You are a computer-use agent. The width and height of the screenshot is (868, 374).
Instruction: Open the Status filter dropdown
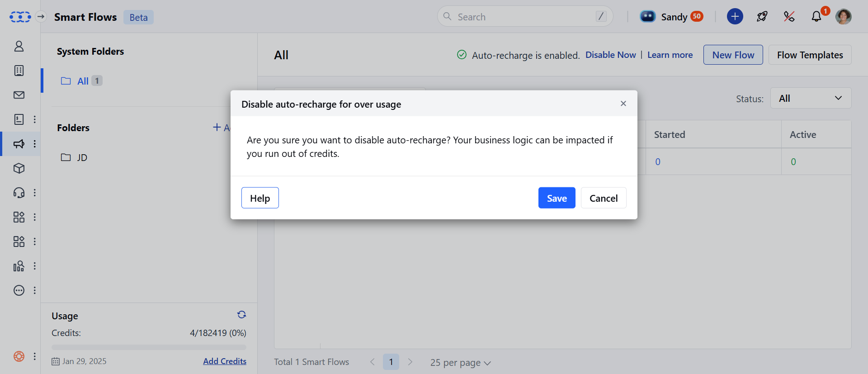810,98
